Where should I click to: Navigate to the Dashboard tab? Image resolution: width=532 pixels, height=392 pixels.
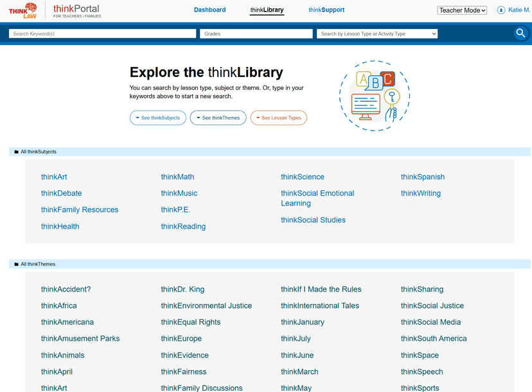[209, 10]
